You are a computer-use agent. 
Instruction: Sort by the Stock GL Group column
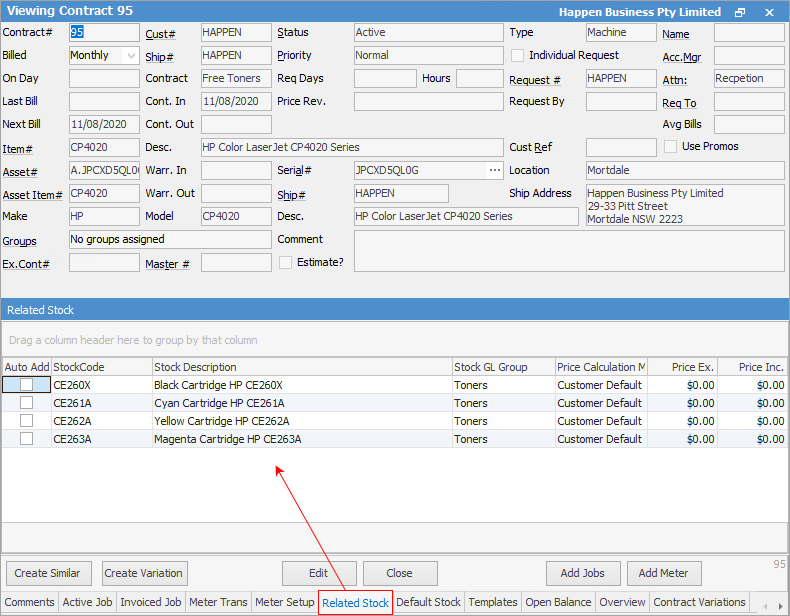coord(503,367)
